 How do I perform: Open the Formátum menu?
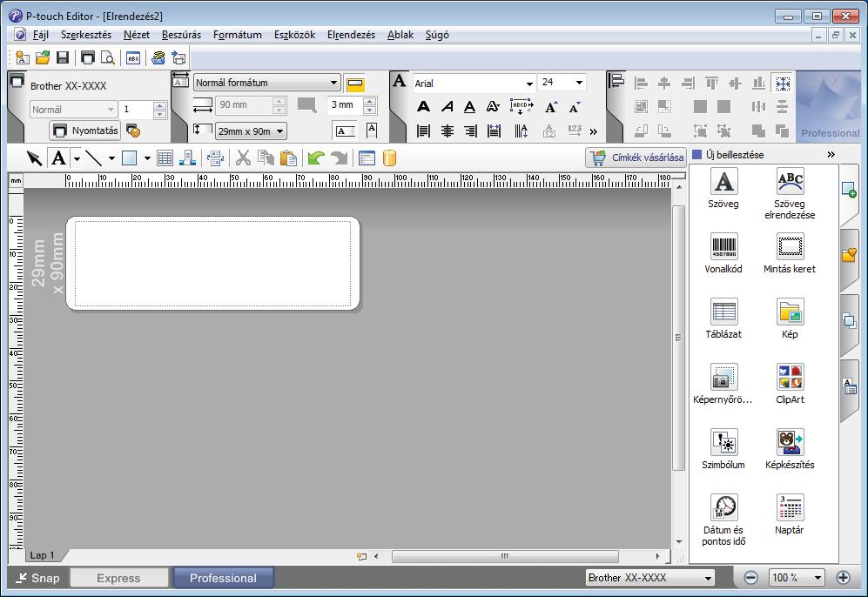pos(237,35)
